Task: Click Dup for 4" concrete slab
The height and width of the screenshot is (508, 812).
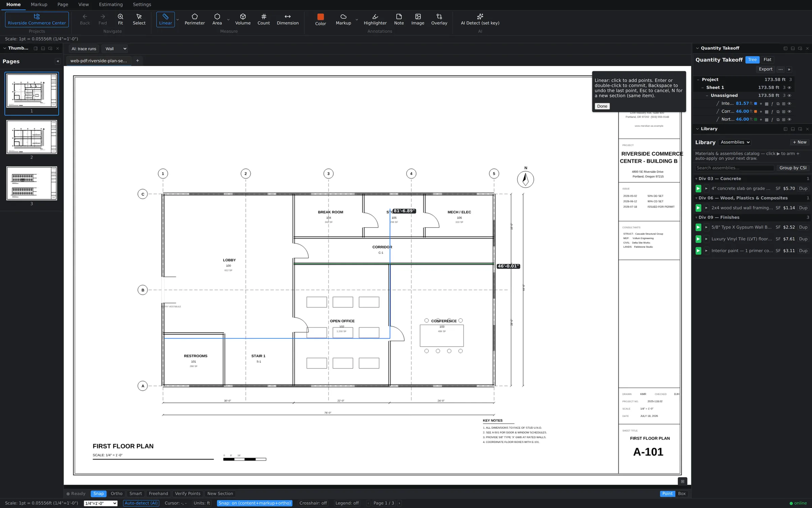Action: tap(803, 189)
